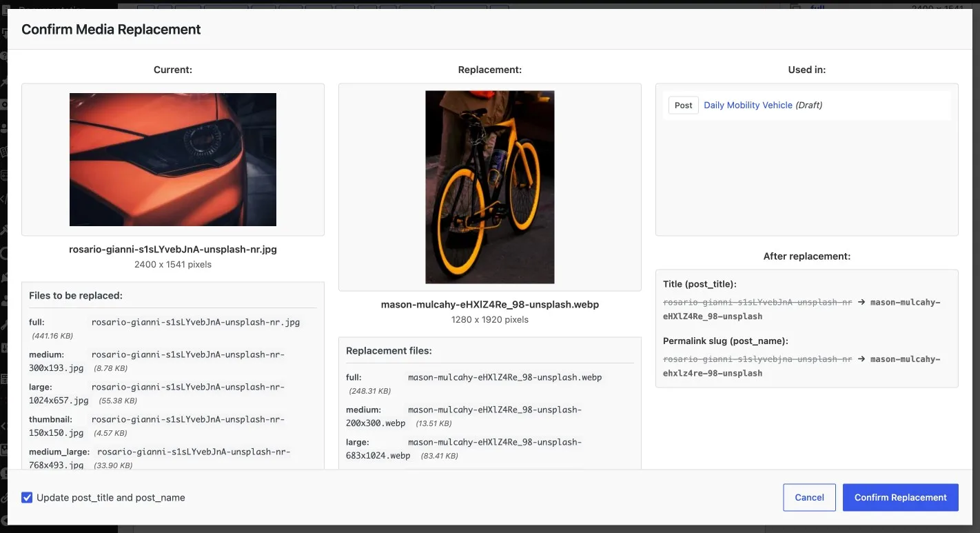Click the Title (post_title) label

coord(700,284)
